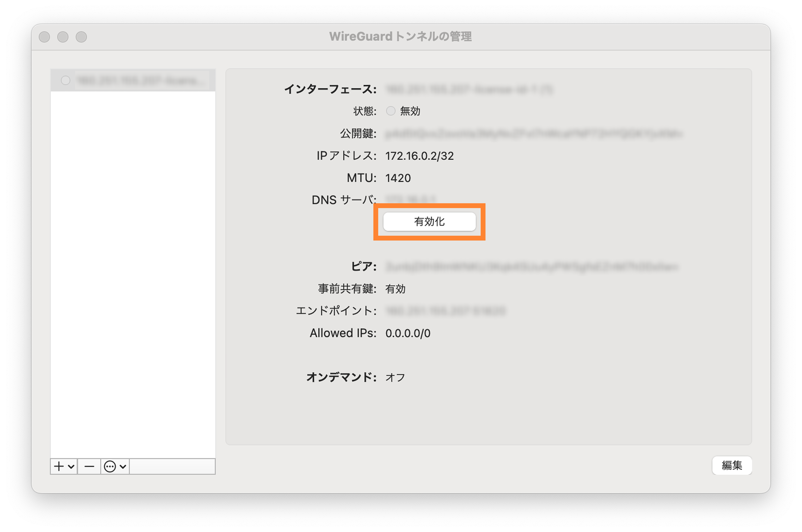Screen dimensions: 802x532
Task: Open the 編集 edit button
Action: click(732, 465)
